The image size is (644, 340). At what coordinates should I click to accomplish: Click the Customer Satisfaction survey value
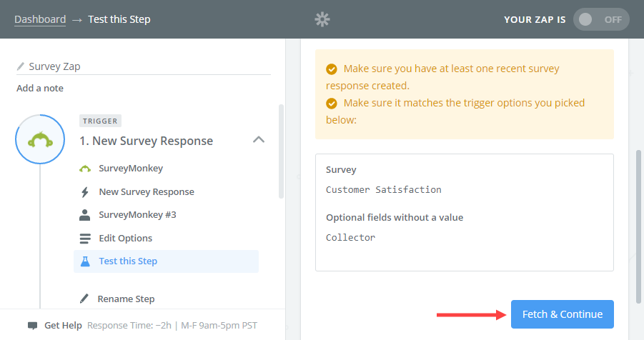384,190
